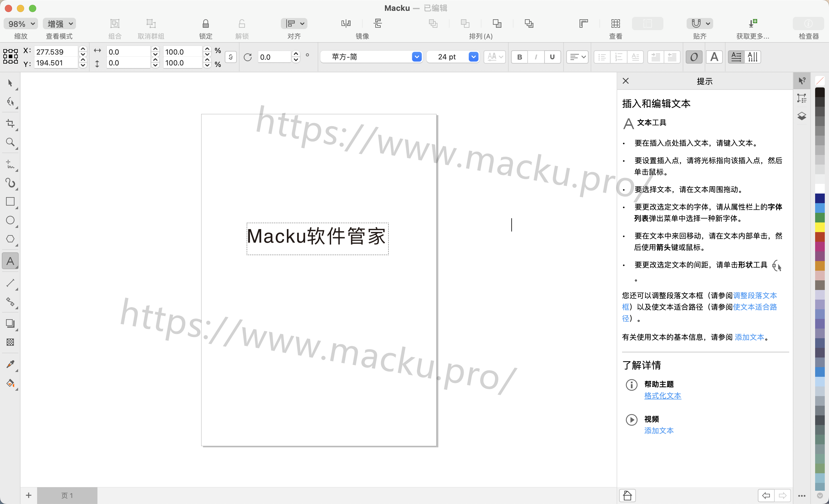
Task: Pick the yellow color swatch in palette
Action: (820, 227)
